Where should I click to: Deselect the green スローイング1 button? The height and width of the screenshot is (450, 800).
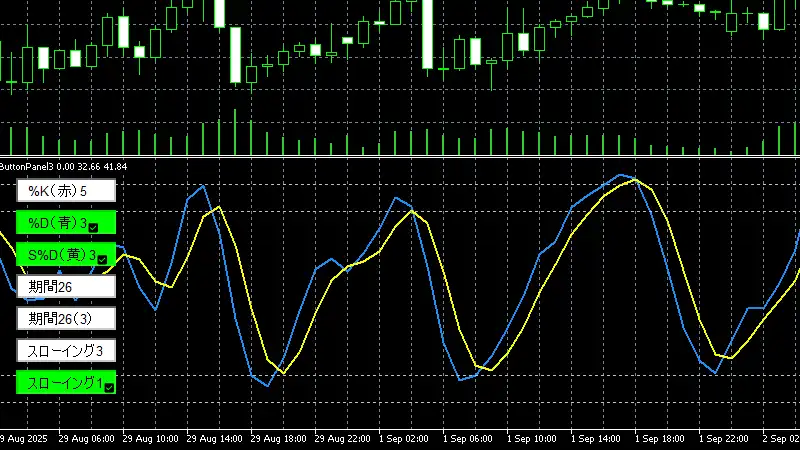tap(60, 383)
